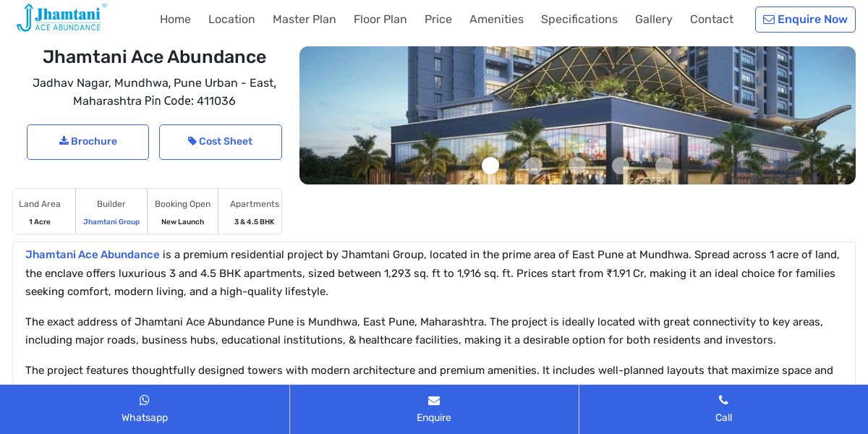The width and height of the screenshot is (868, 434).
Task: Go to the last carousel slide dot
Action: [664, 166]
